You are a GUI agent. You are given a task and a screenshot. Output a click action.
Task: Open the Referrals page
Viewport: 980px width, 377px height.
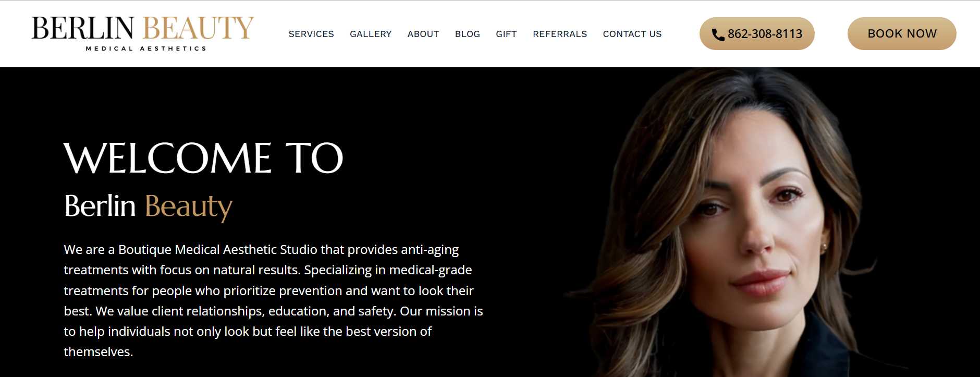pyautogui.click(x=560, y=34)
